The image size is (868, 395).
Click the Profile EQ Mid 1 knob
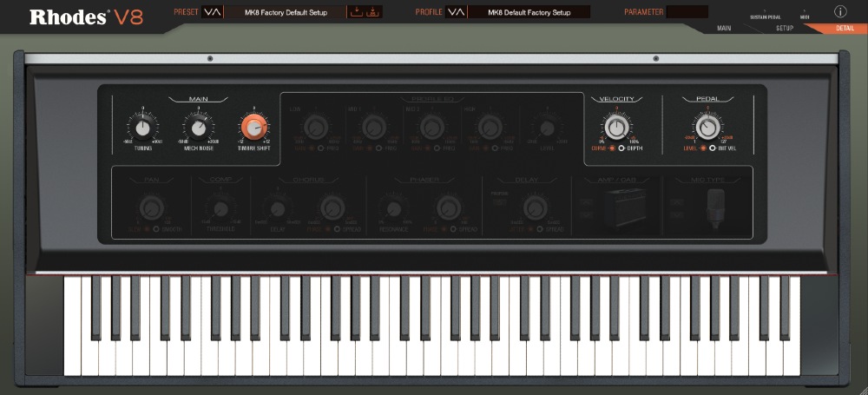373,128
